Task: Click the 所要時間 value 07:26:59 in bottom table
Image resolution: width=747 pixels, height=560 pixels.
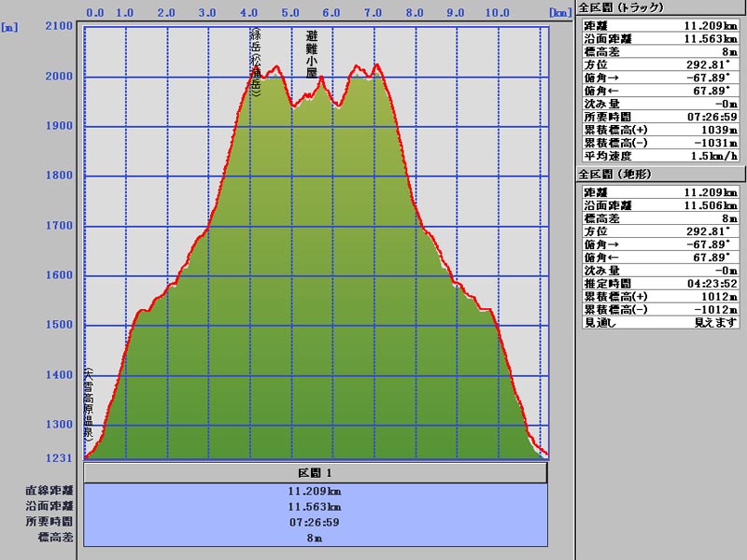Action: tap(315, 522)
